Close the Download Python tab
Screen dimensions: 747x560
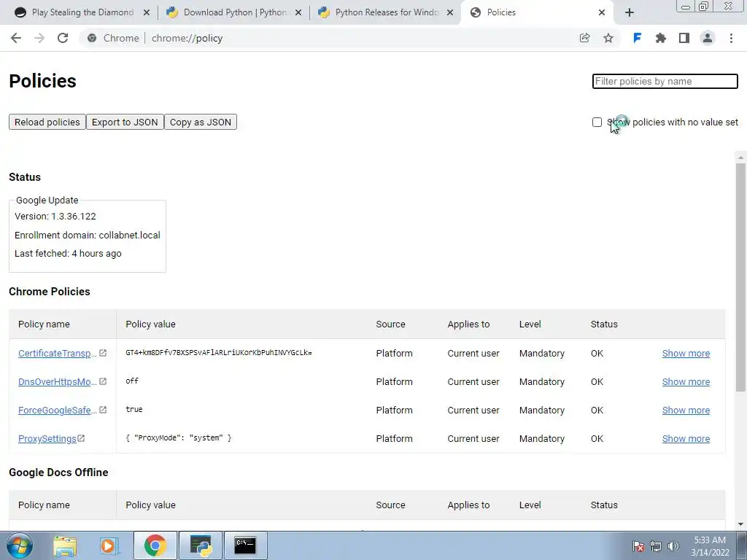click(298, 13)
